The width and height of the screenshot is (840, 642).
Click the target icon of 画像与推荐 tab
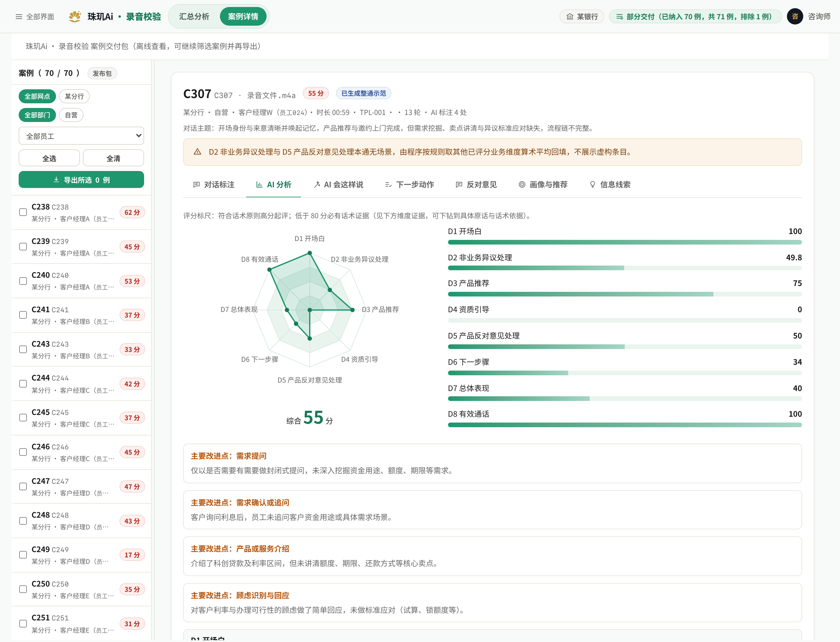(522, 184)
